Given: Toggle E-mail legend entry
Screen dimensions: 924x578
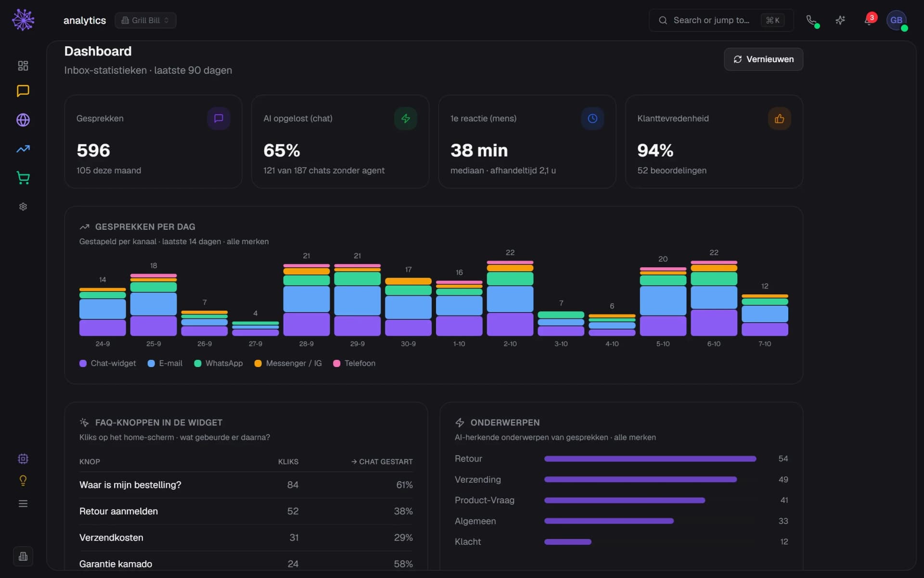Looking at the screenshot, I should click(165, 363).
